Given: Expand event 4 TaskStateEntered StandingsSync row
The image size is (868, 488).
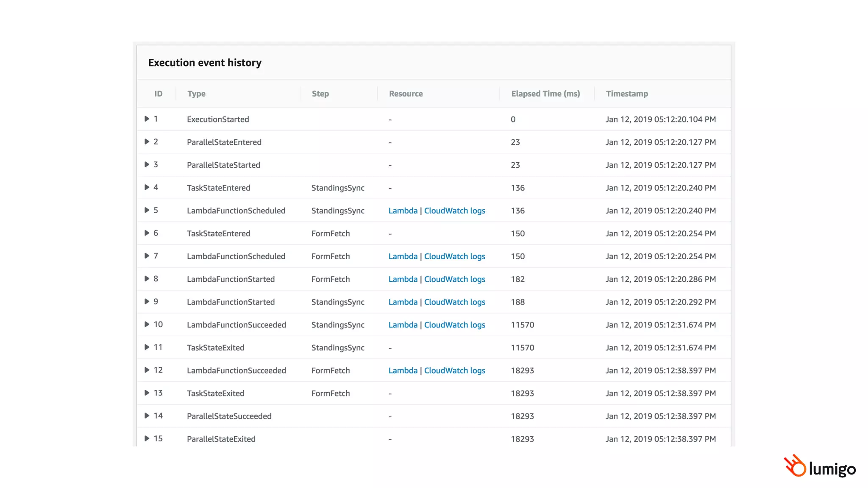Looking at the screenshot, I should [x=147, y=188].
